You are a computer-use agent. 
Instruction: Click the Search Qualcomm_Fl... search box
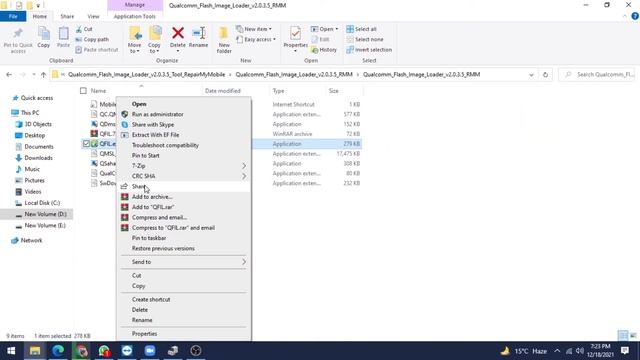(598, 75)
